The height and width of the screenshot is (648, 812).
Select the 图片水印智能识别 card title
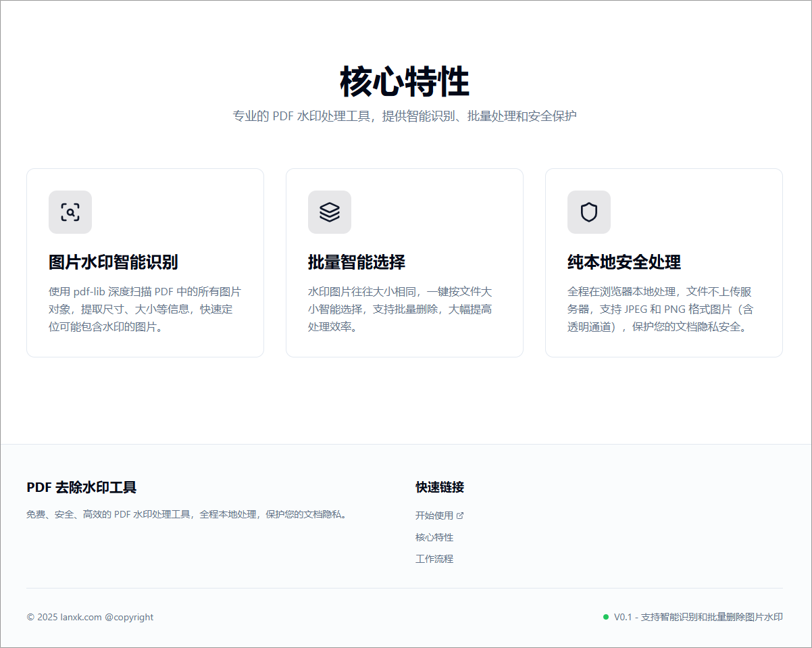click(112, 262)
